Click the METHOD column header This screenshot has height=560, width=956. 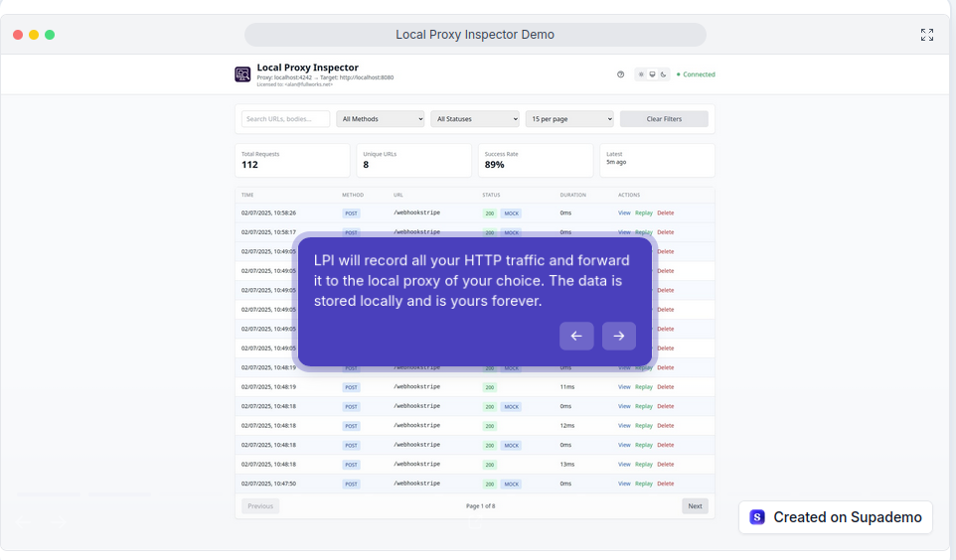pyautogui.click(x=353, y=195)
